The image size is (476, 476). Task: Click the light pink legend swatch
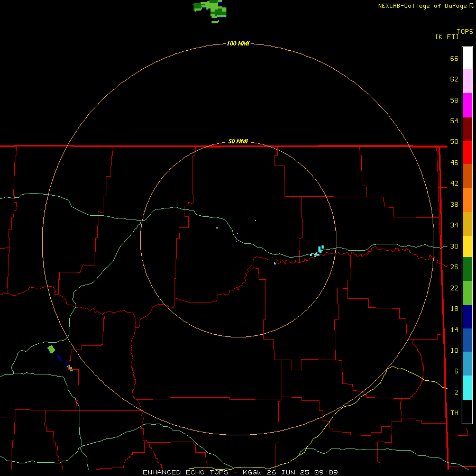click(467, 81)
